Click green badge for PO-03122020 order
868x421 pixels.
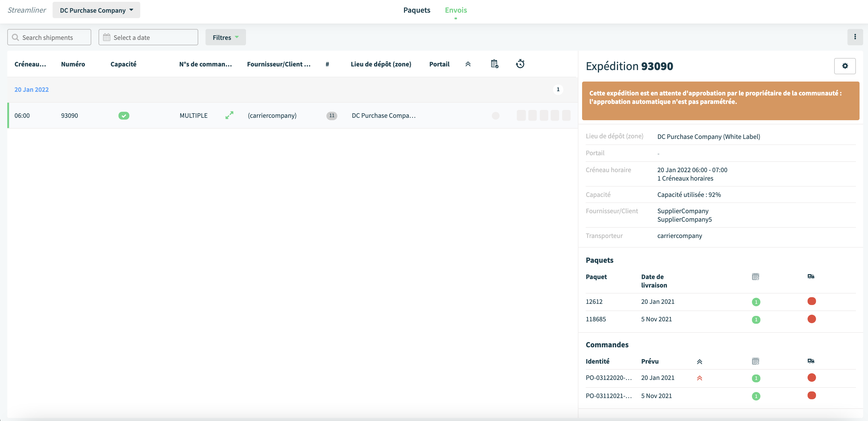click(x=756, y=378)
